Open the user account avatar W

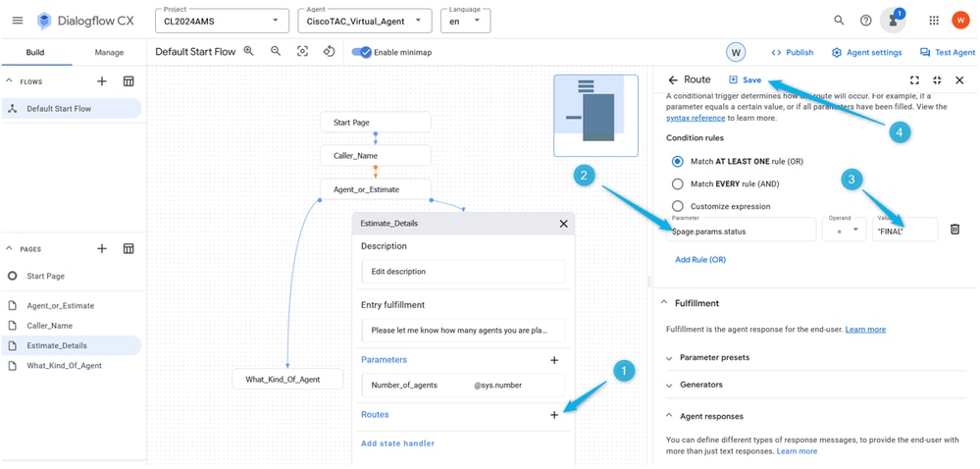pyautogui.click(x=960, y=21)
